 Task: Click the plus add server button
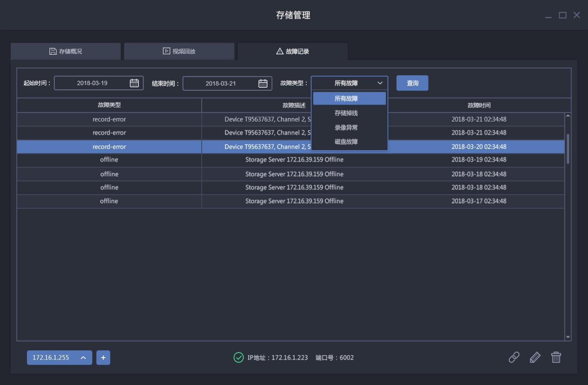click(103, 358)
